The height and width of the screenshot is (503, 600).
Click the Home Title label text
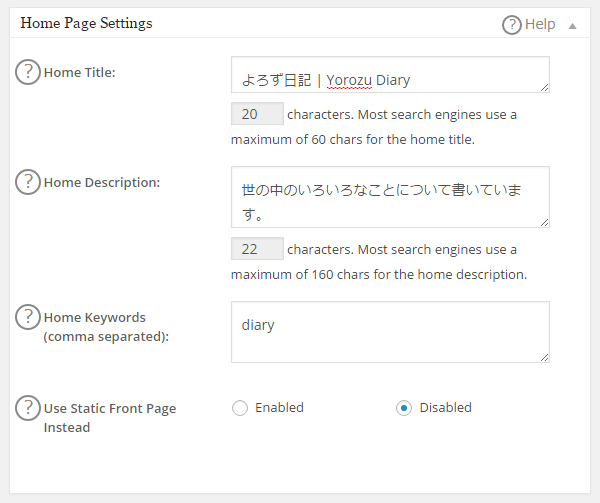click(x=80, y=72)
